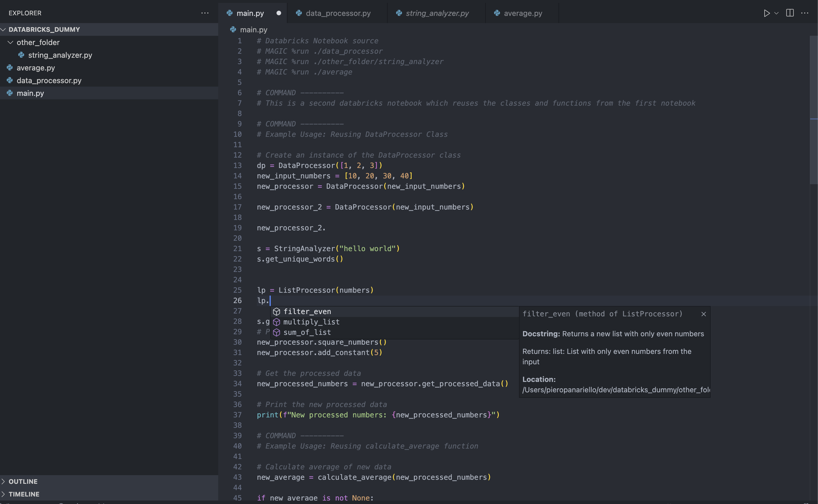Click '# Get the processed data' comment
The width and height of the screenshot is (818, 504).
point(309,373)
